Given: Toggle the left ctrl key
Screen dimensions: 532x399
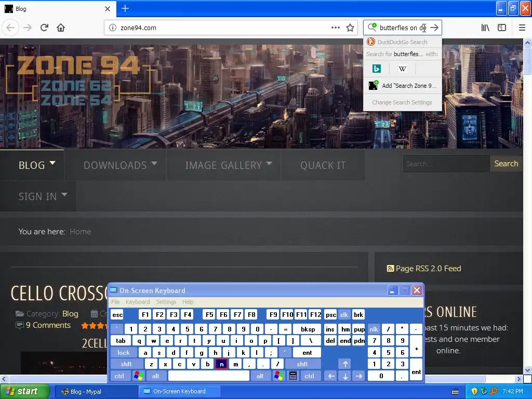Looking at the screenshot, I should point(119,376).
